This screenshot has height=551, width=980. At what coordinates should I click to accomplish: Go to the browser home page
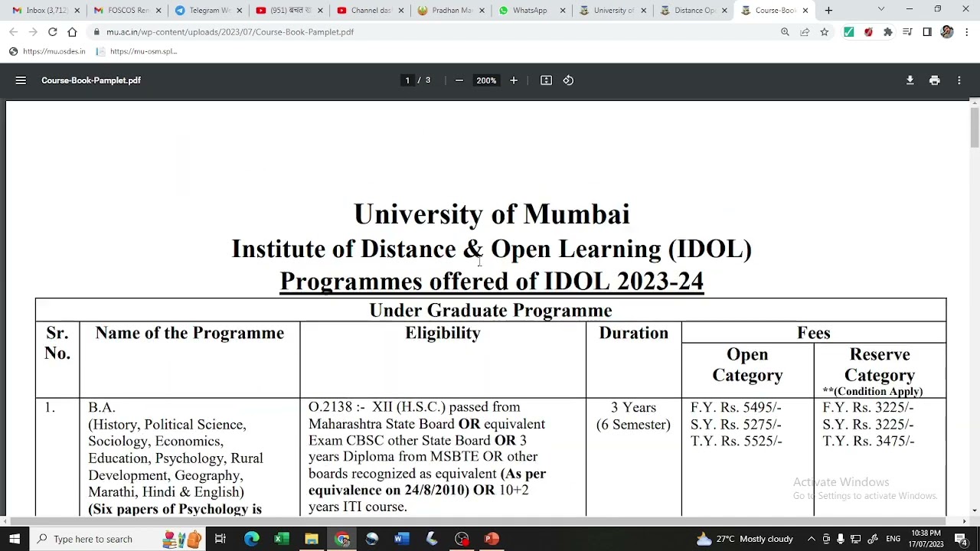click(x=72, y=32)
